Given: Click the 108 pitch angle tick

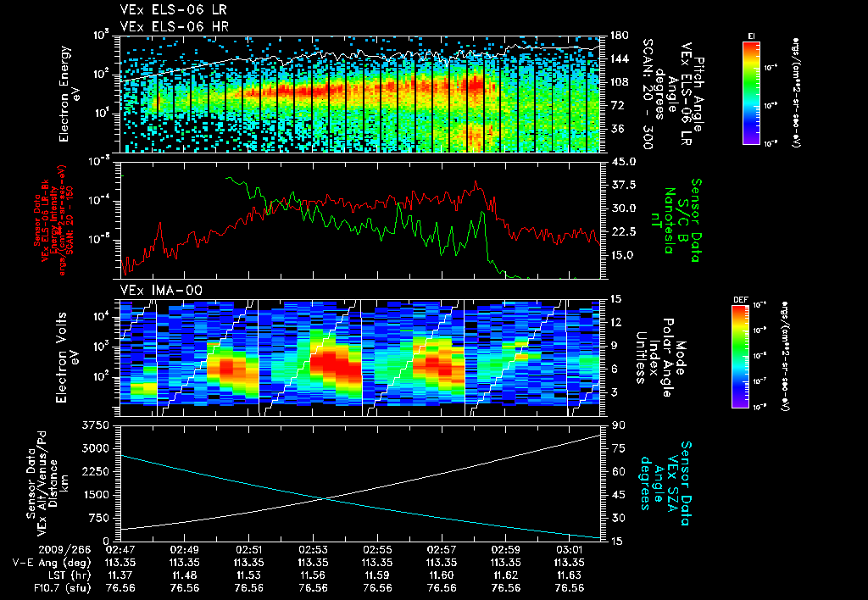Looking at the screenshot, I should pyautogui.click(x=618, y=82).
